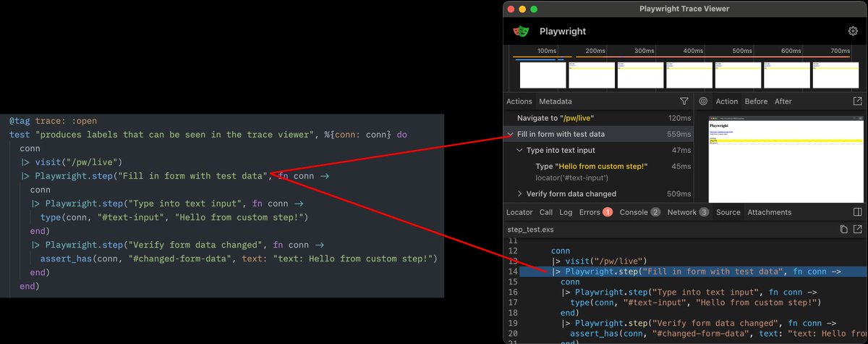Open the Call tab
868x344 pixels.
(546, 212)
